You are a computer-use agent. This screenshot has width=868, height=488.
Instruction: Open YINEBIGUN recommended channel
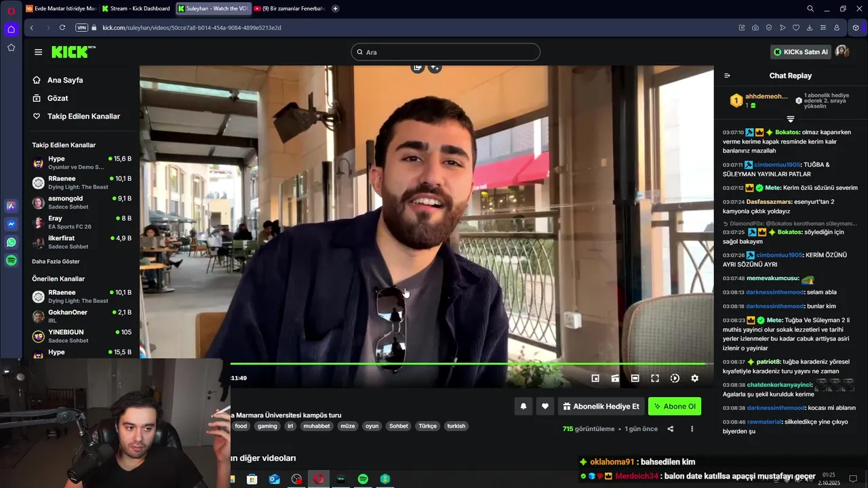(x=82, y=336)
